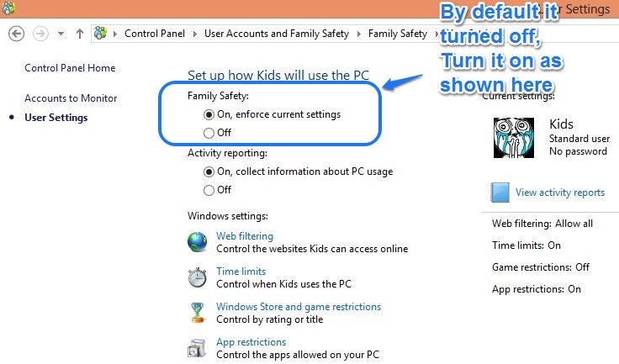Turn Family Safety Off radio button
This screenshot has height=364, width=619.
pyautogui.click(x=209, y=133)
